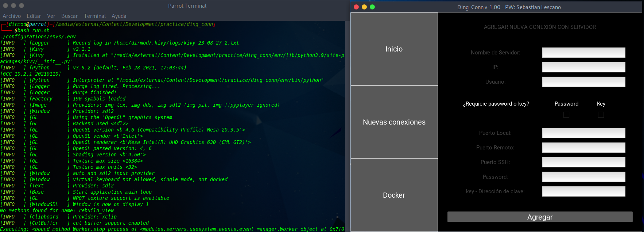Open the Buscar menu in Parrot Terminal

click(70, 16)
